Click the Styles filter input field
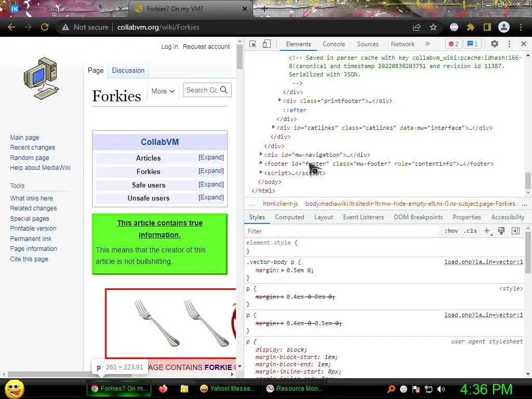Screen dimensions: 532x399 342,231
